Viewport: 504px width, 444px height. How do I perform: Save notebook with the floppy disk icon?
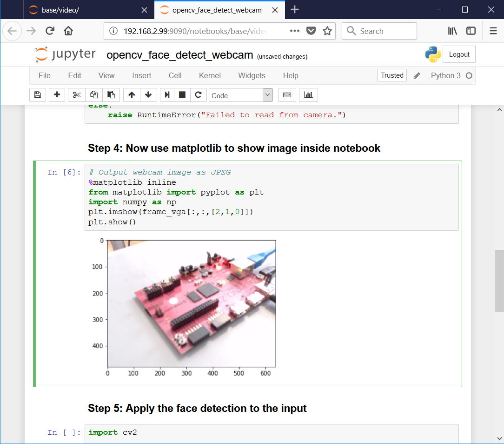click(38, 95)
